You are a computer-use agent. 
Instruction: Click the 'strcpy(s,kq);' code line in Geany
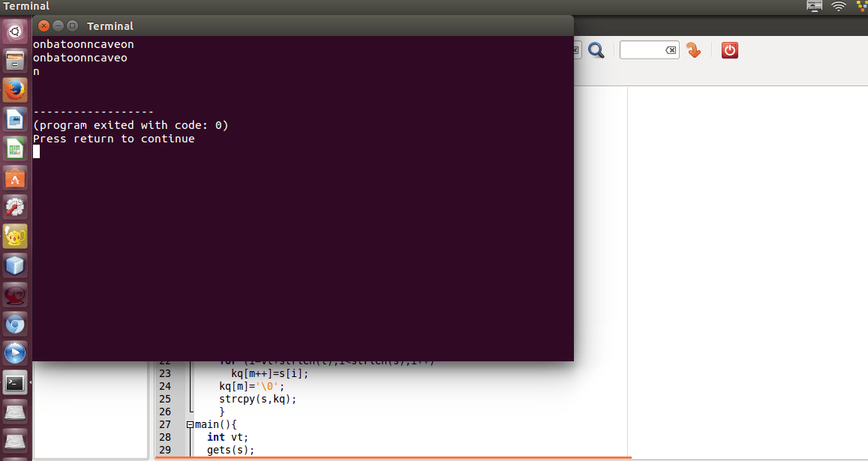(257, 399)
